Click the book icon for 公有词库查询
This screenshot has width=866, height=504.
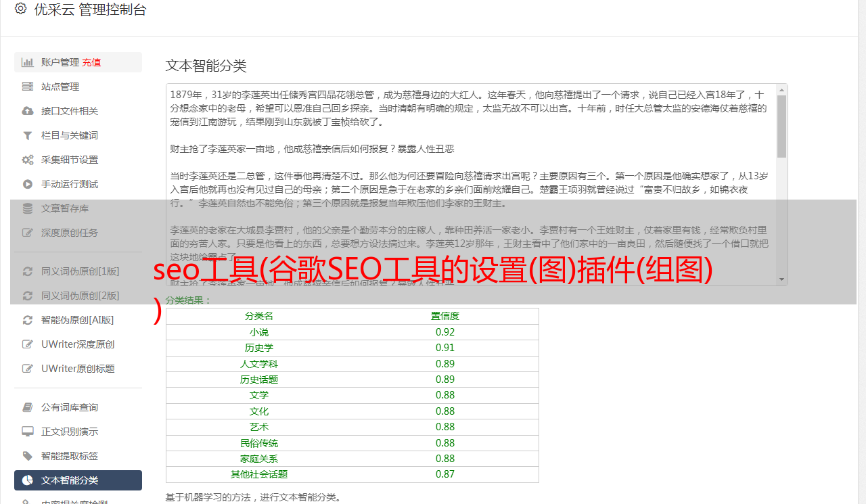pyautogui.click(x=28, y=407)
